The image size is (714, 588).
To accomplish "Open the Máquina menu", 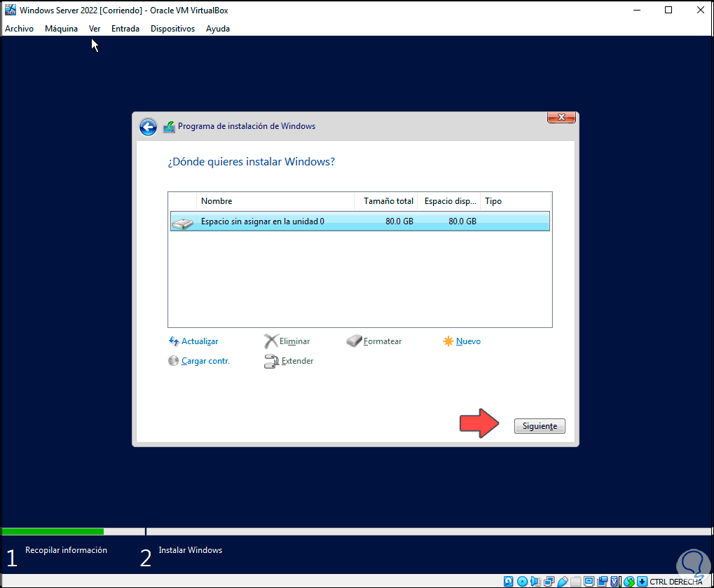I will point(61,29).
